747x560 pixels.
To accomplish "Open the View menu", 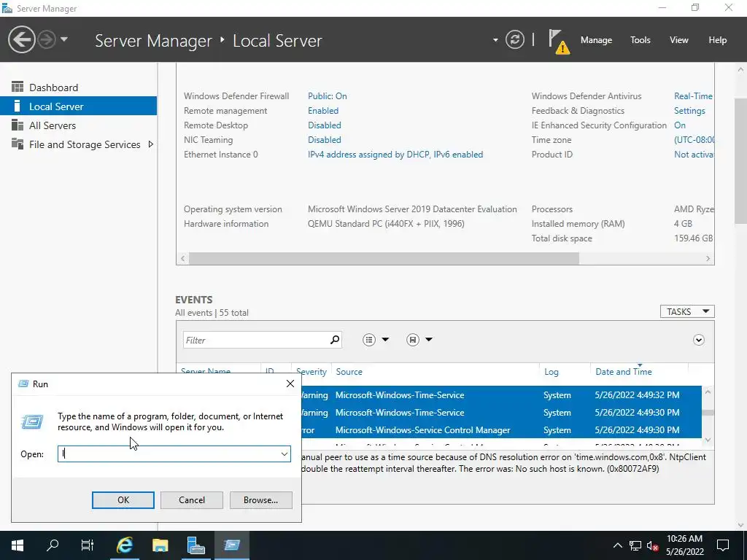I will (679, 40).
